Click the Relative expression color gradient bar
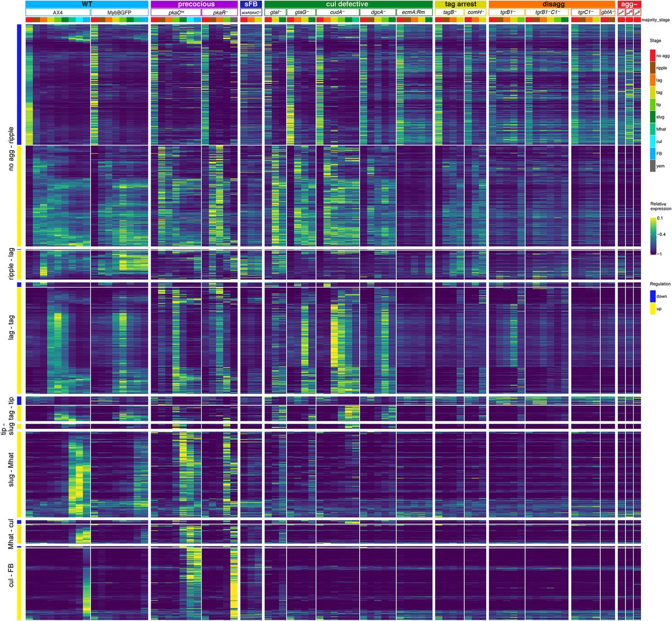Image resolution: width=672 pixels, height=621 pixels. 653,235
